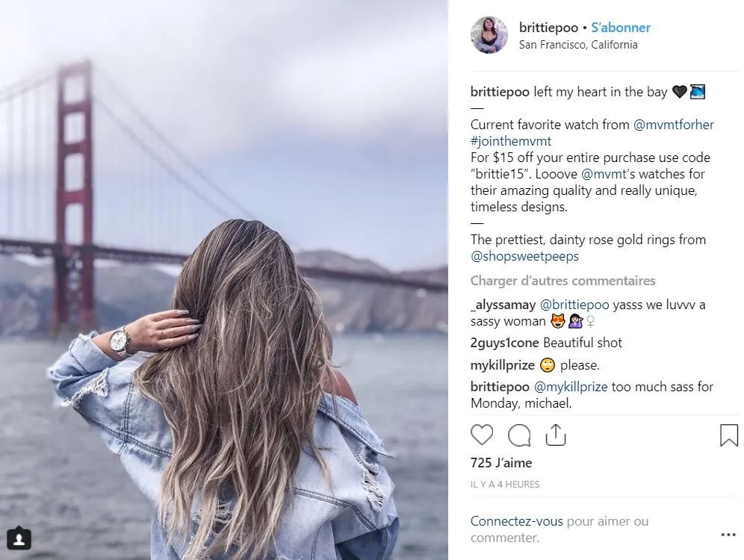Expand Charger d'autres commentaires
This screenshot has width=744, height=560.
click(562, 281)
